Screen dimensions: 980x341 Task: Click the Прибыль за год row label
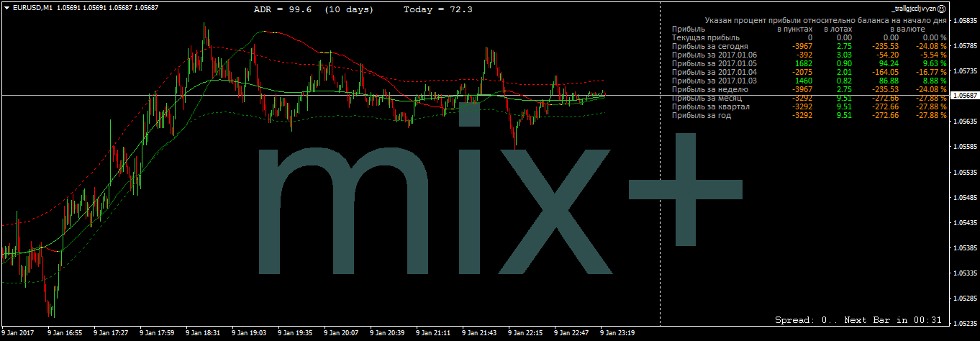(x=701, y=115)
